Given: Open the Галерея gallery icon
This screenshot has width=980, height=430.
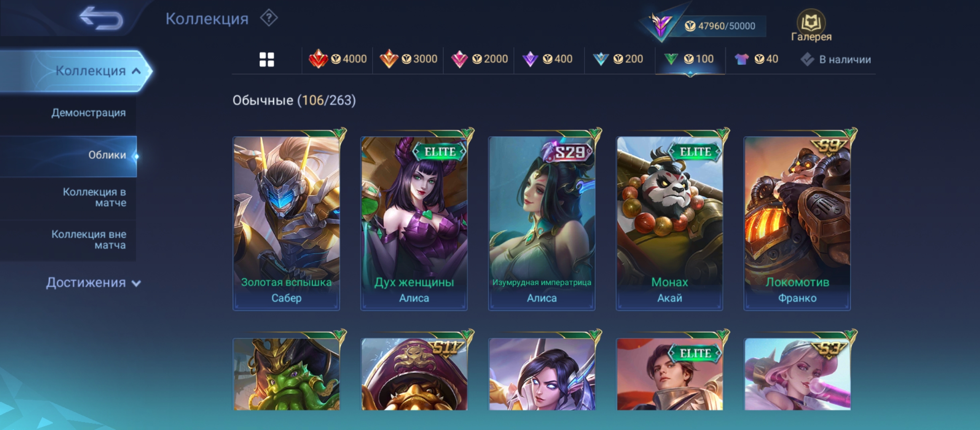Looking at the screenshot, I should pos(811,25).
